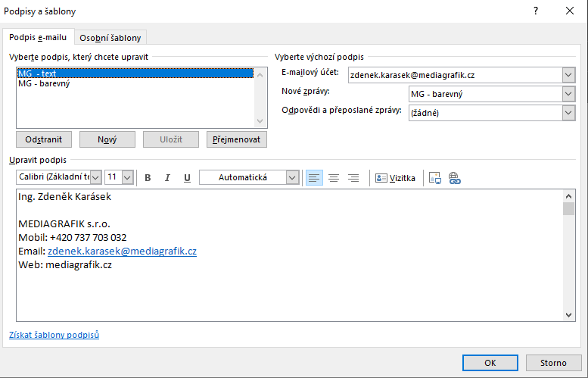Expand the font size dropdown

point(127,177)
